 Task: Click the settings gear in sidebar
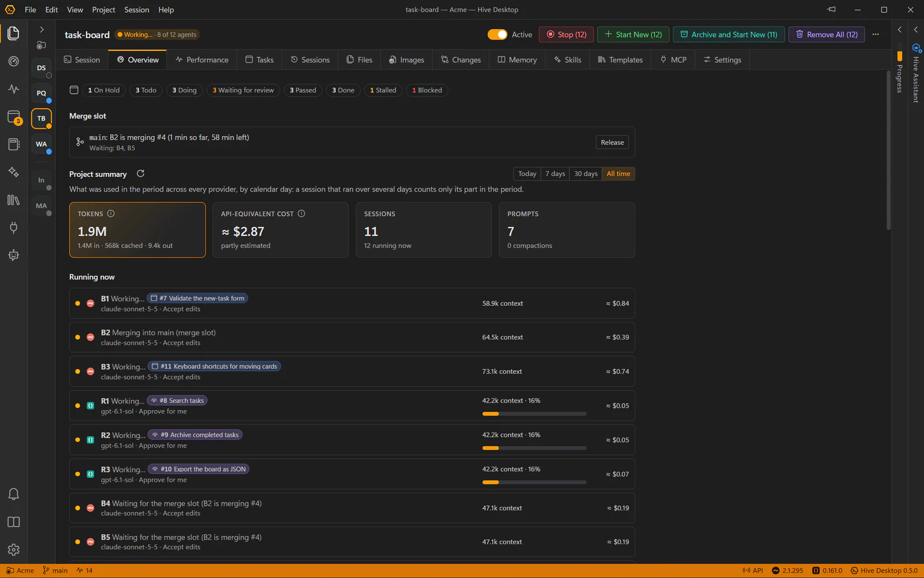[x=13, y=550]
